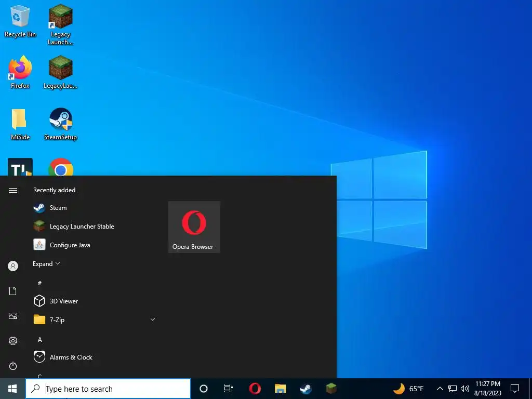
Task: Open network status tray icon
Action: click(x=453, y=389)
